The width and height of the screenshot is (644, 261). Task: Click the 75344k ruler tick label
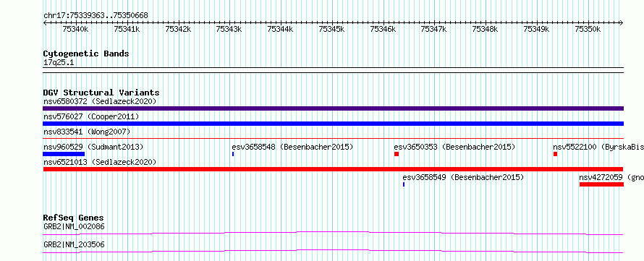(x=280, y=29)
